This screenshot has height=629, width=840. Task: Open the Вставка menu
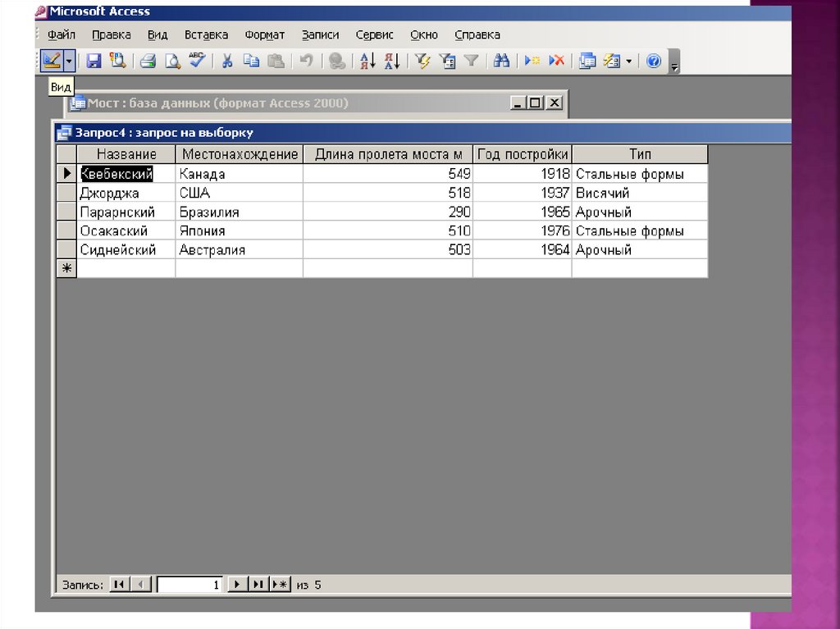click(x=206, y=34)
